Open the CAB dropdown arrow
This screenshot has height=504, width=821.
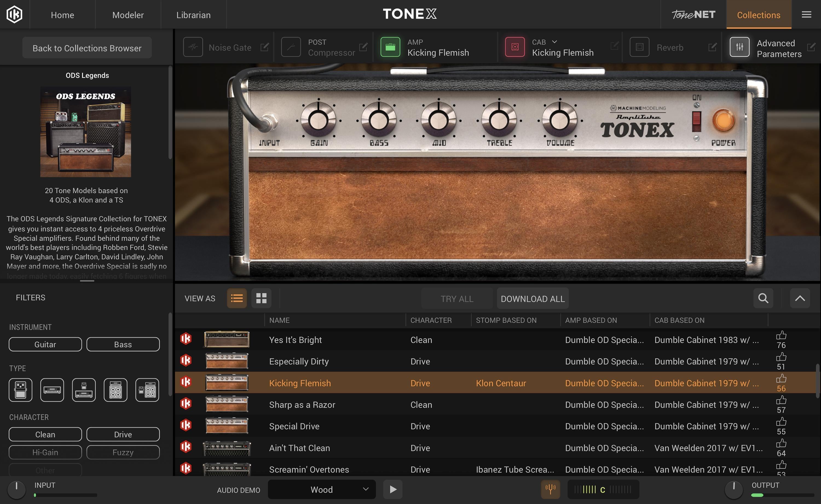(554, 42)
